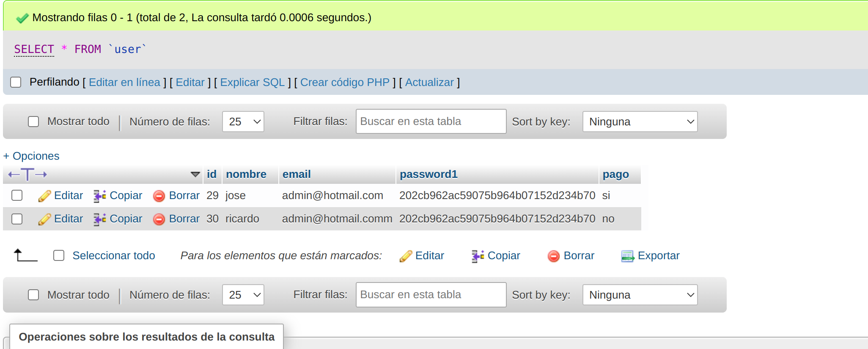Click Editar for the marked elements
The width and height of the screenshot is (868, 349).
[x=430, y=255]
